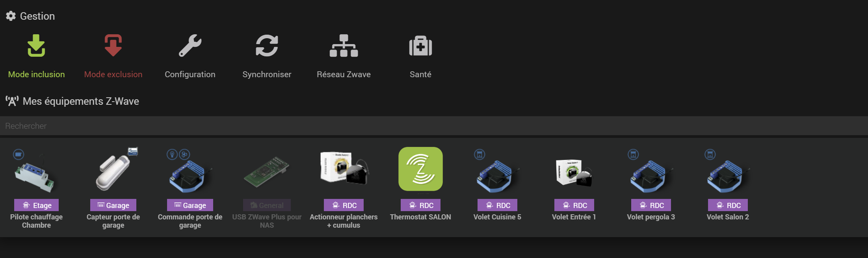
Task: Click the shutter badge on Volet pergola 3
Action: 633,154
